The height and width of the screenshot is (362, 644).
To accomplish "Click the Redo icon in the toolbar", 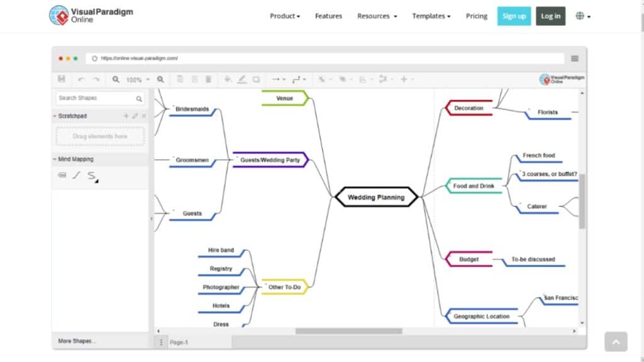I will click(x=96, y=79).
